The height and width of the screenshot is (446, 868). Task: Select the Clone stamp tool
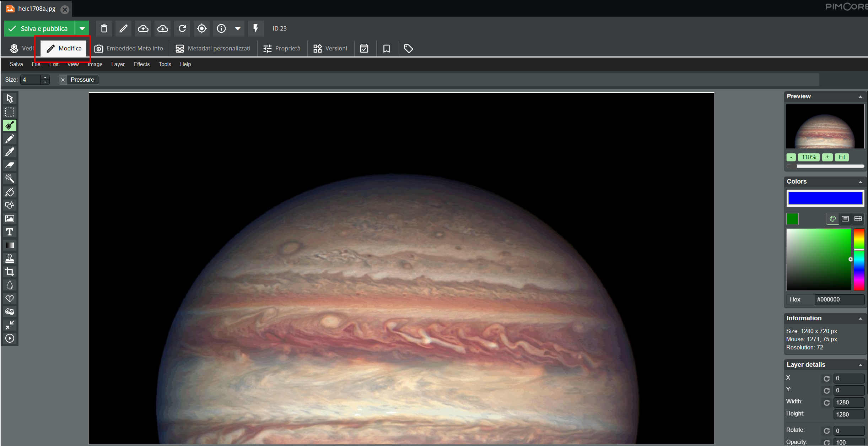click(10, 259)
